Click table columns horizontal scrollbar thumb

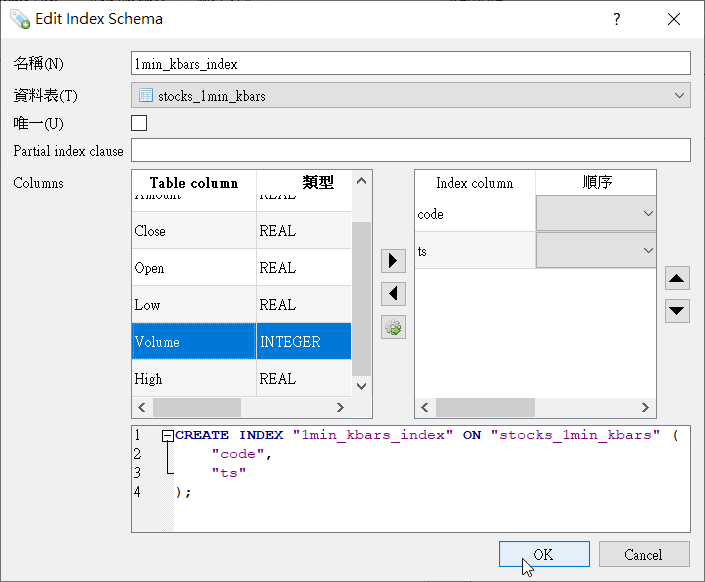coord(197,407)
